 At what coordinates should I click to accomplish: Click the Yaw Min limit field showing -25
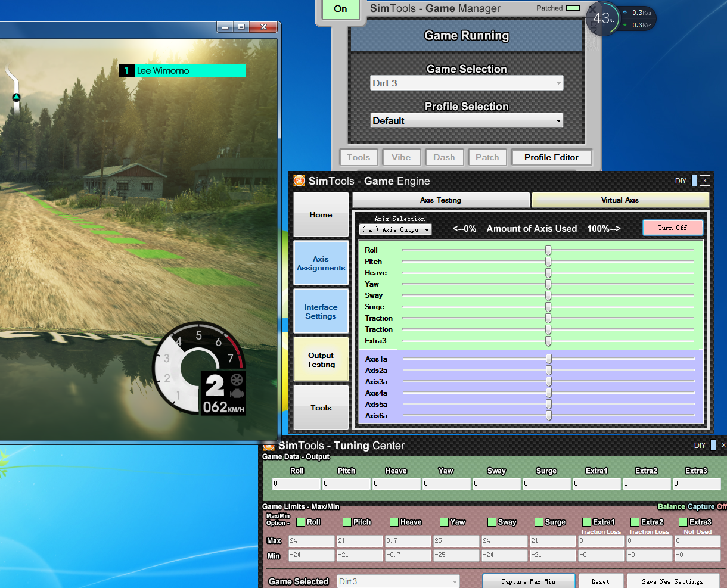click(x=456, y=555)
